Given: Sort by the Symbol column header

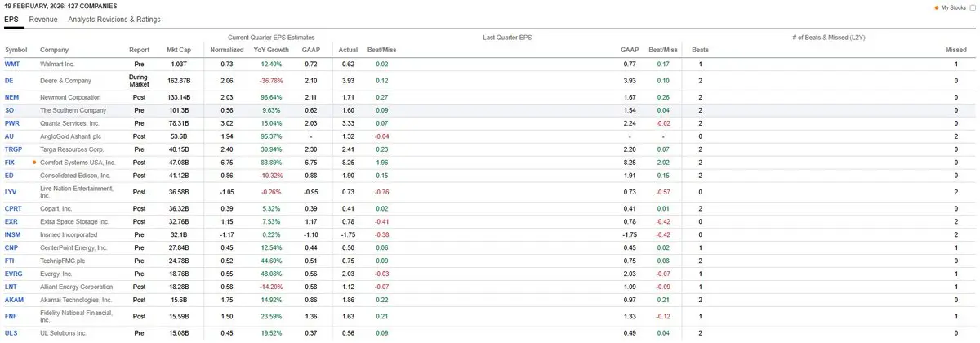Looking at the screenshot, I should coord(16,50).
